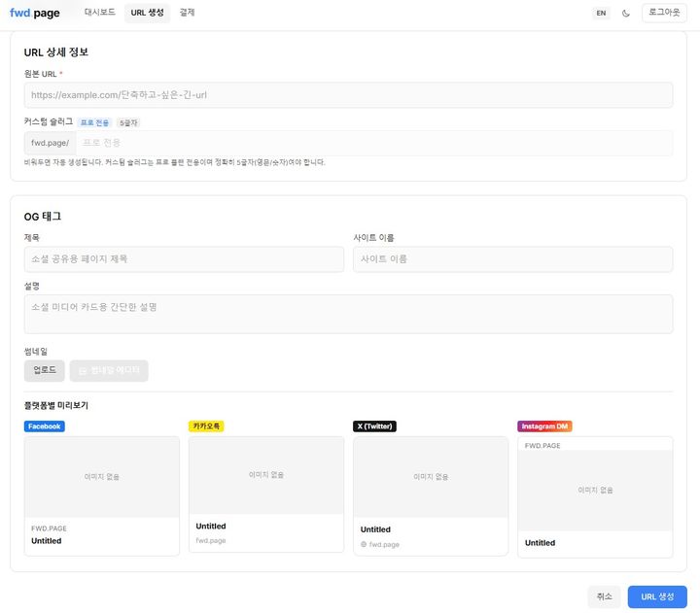The height and width of the screenshot is (613, 700).
Task: Click the URL 상세 정보 heading
Action: [x=56, y=52]
